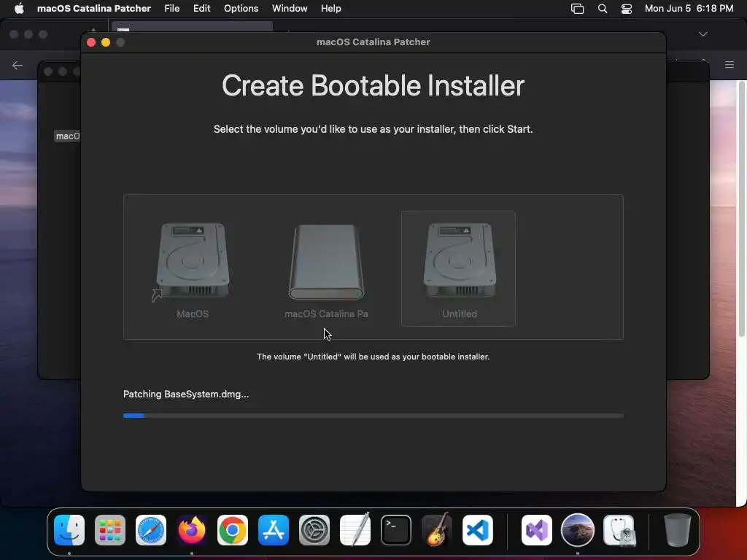Open the macOS Catalina Patcher app menu
Viewport: 747px width, 560px height.
click(94, 9)
